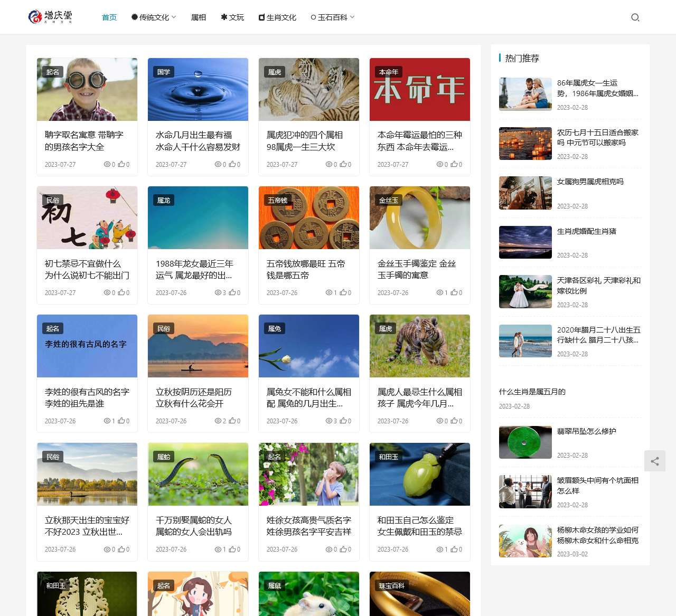Click the 珠宝百科 category tag
Viewport: 676px width, 616px height.
392,585
